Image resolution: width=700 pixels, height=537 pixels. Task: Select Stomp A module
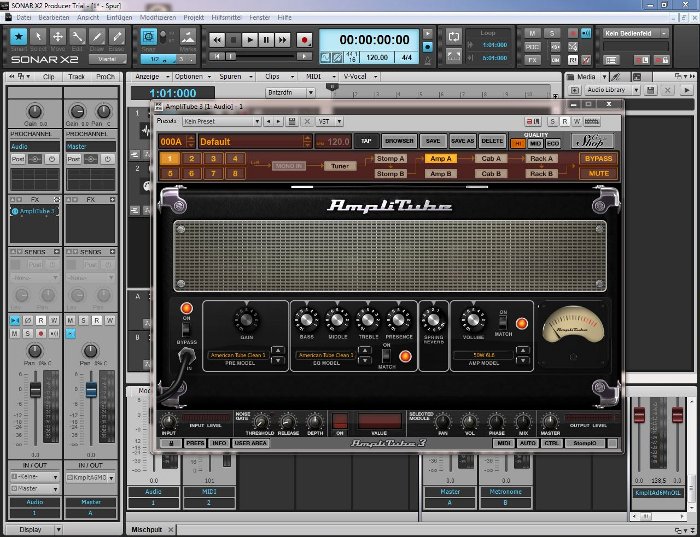tap(390, 158)
